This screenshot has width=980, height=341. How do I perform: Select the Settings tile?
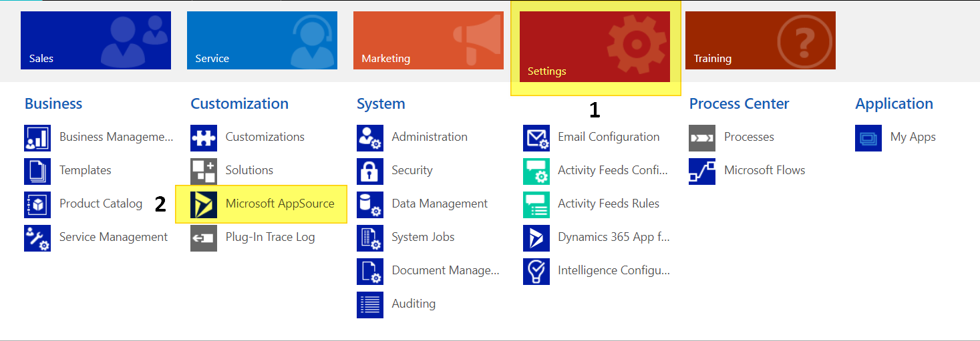click(x=595, y=47)
